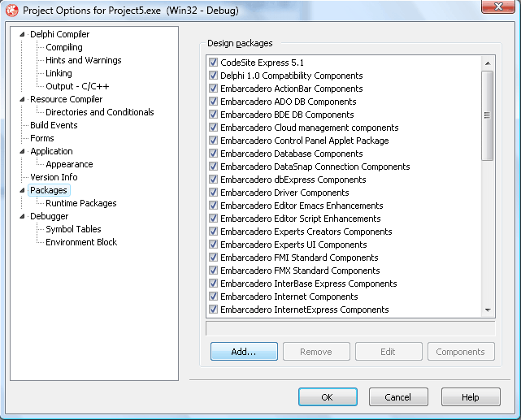The image size is (521, 420).
Task: Collapse the Resource Compiler tree node
Action: click(x=22, y=99)
